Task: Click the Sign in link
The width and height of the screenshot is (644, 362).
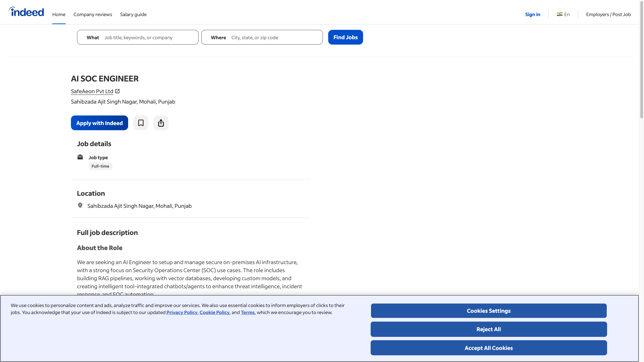Action: tap(533, 14)
